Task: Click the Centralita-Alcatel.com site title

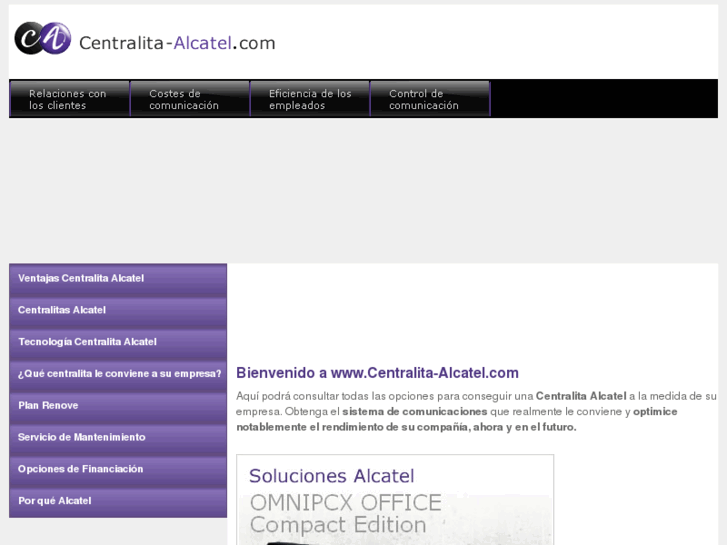Action: (177, 43)
